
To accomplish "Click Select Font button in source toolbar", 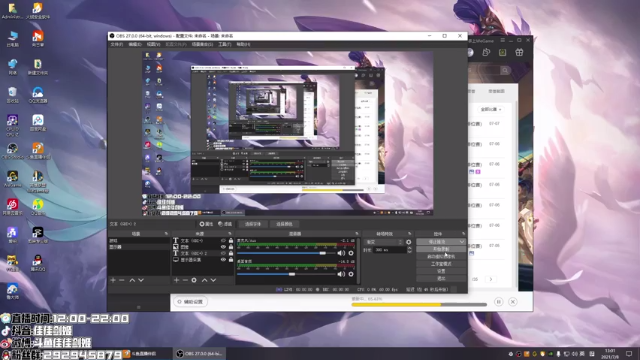I will pos(253,224).
